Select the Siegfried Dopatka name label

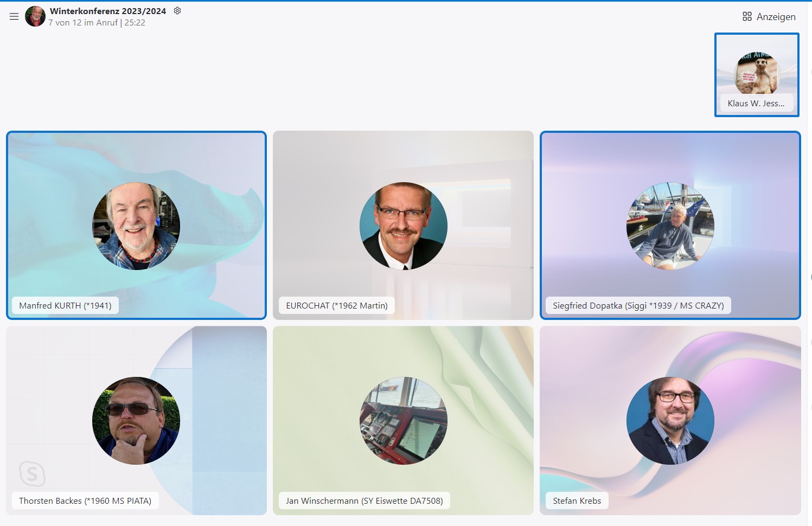[638, 306]
